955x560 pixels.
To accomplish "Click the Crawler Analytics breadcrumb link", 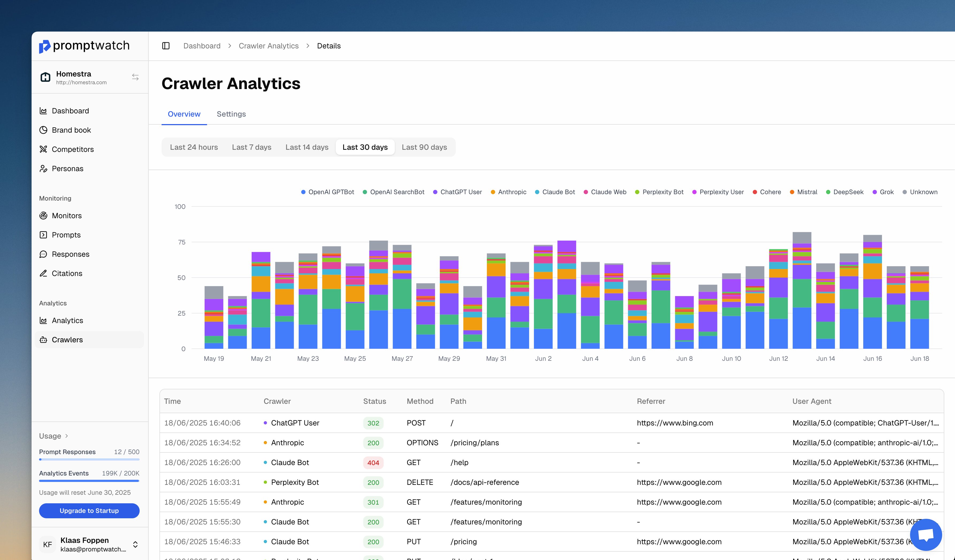I will coord(269,46).
